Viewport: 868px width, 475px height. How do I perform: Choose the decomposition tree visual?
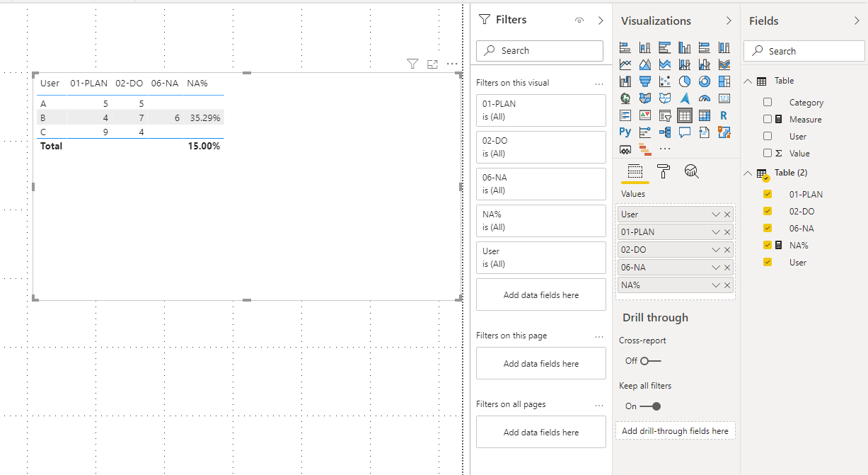(x=665, y=132)
